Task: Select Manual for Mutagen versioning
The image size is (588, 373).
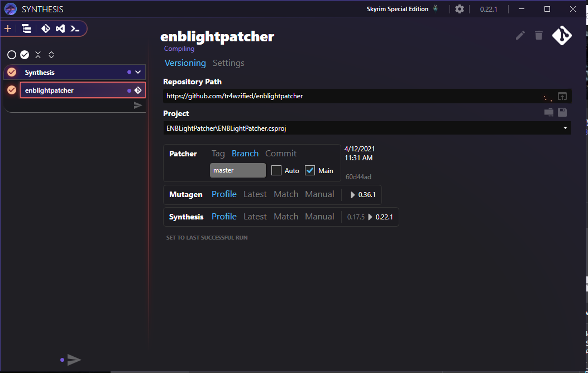Action: (x=319, y=194)
